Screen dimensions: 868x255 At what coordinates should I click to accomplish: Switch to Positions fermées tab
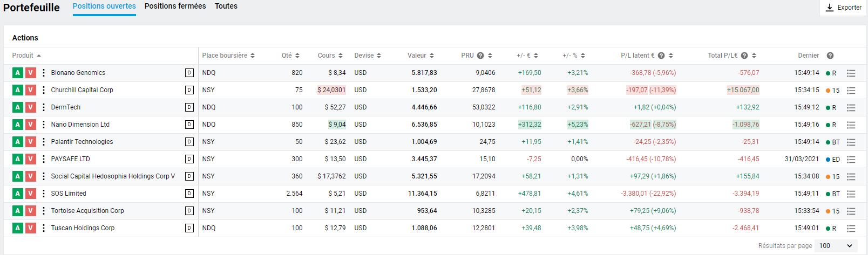pyautogui.click(x=175, y=6)
